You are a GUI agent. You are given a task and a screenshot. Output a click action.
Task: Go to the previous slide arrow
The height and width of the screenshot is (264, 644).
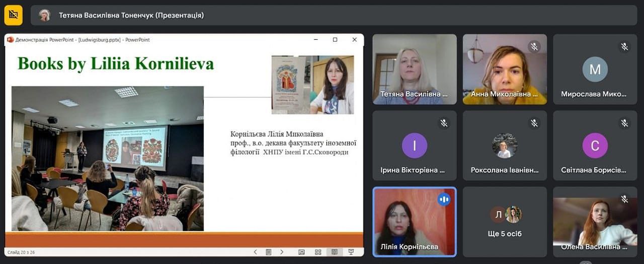(255, 252)
